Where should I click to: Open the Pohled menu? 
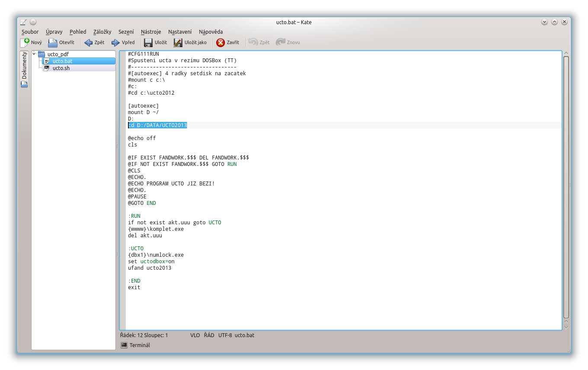(x=78, y=32)
